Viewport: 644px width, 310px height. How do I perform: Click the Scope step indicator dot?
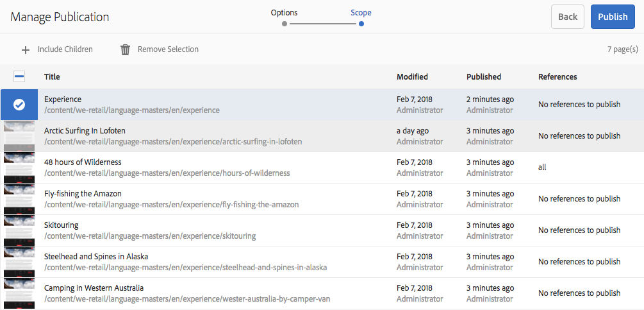pos(361,24)
